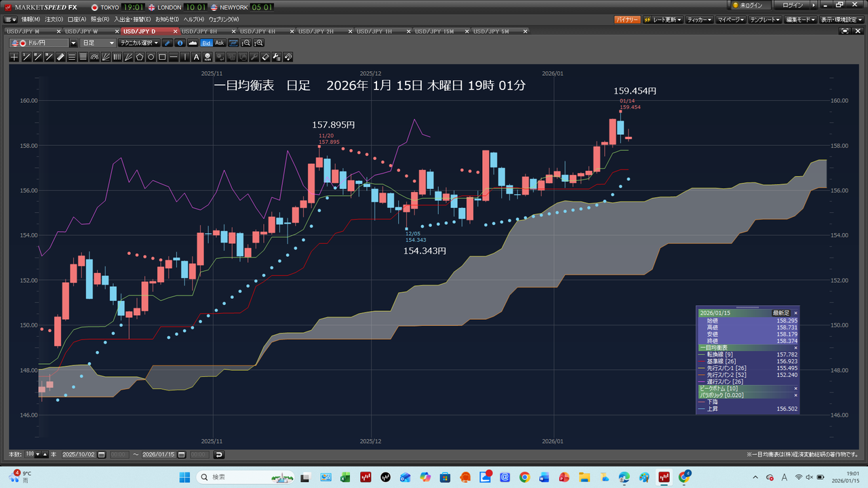
Task: Hide the 一目均衡表 indicator legend section
Action: point(795,348)
